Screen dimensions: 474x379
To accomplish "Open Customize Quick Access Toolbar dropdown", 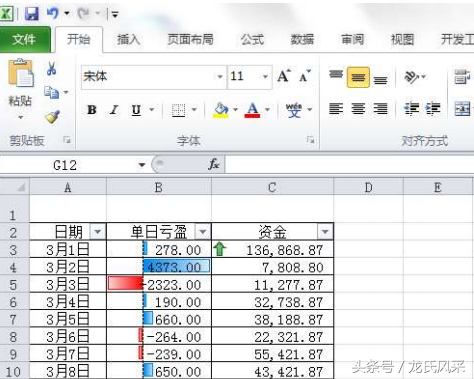I will coord(115,14).
